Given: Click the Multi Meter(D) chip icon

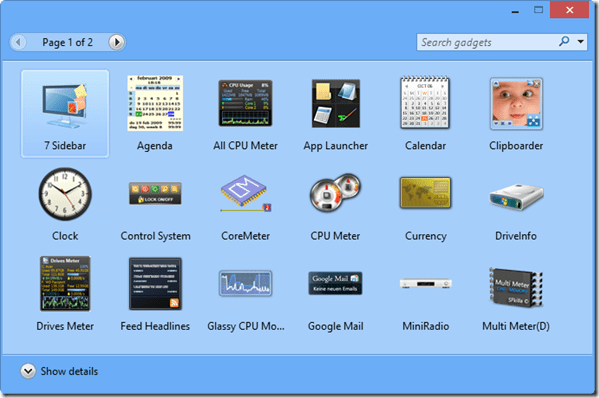Looking at the screenshot, I should point(516,287).
